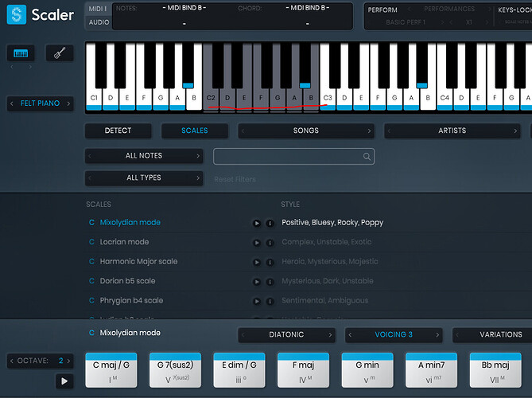Click the C3 piano key

coord(328,99)
